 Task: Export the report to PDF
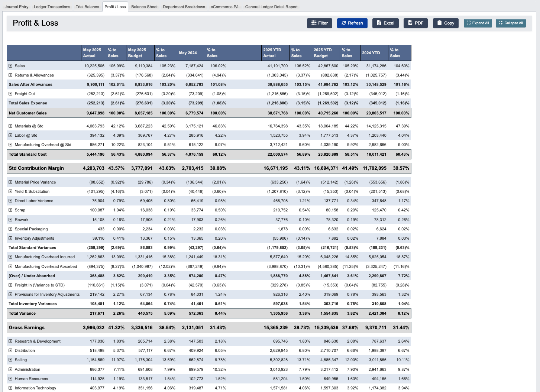pyautogui.click(x=415, y=23)
